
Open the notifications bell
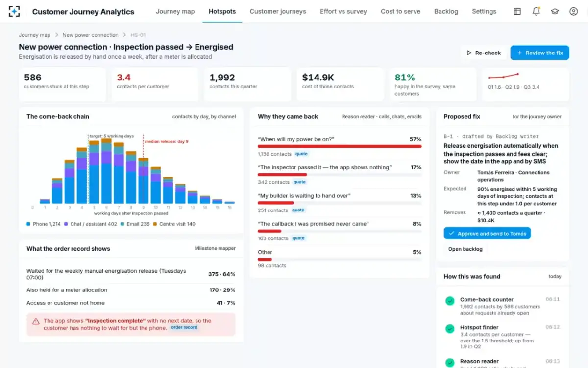(536, 11)
